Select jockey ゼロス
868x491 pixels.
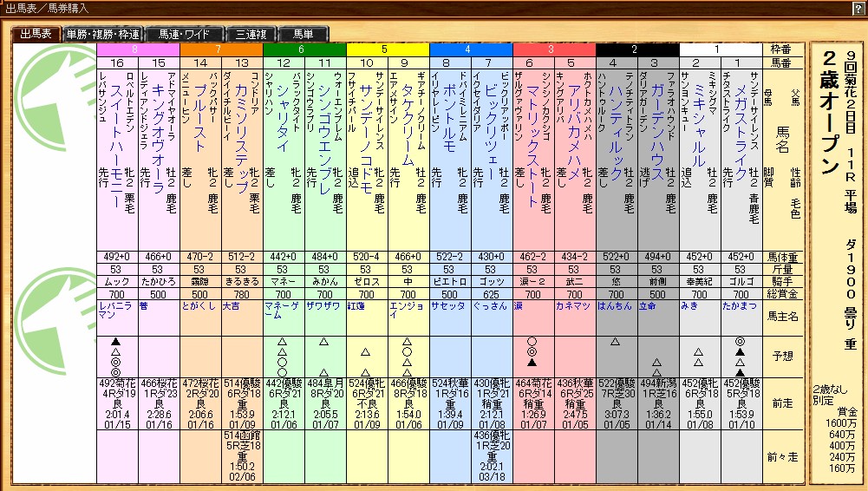click(x=367, y=282)
